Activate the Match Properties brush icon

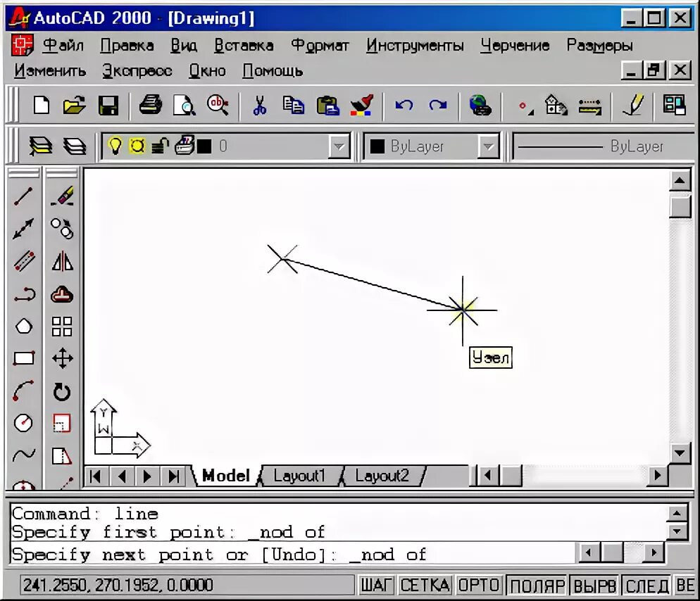click(361, 106)
